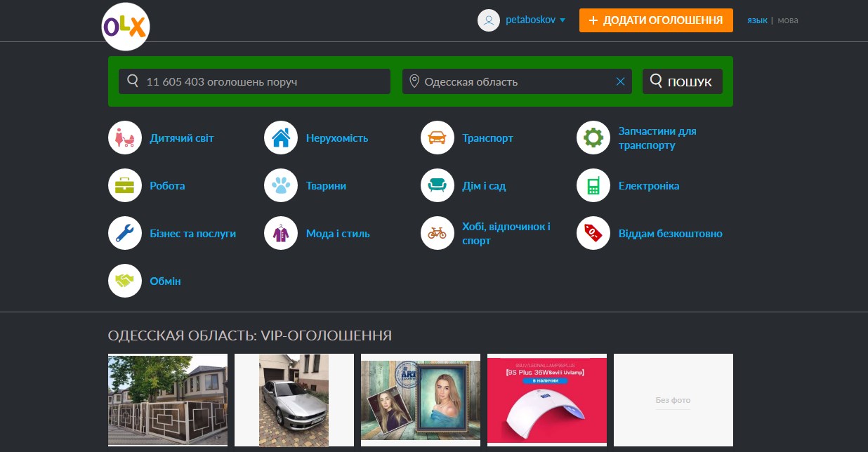Select the Дитячий світ category icon
The image size is (868, 452).
125,138
